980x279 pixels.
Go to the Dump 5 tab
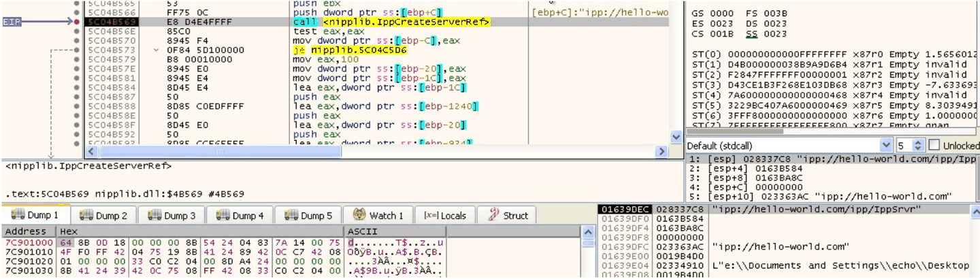(308, 215)
